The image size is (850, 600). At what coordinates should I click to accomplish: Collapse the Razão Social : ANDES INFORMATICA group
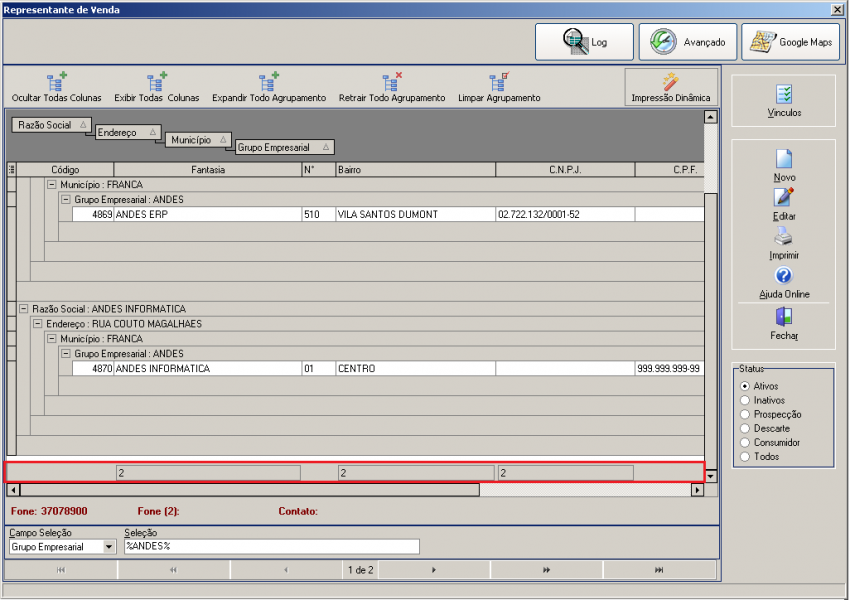click(24, 308)
